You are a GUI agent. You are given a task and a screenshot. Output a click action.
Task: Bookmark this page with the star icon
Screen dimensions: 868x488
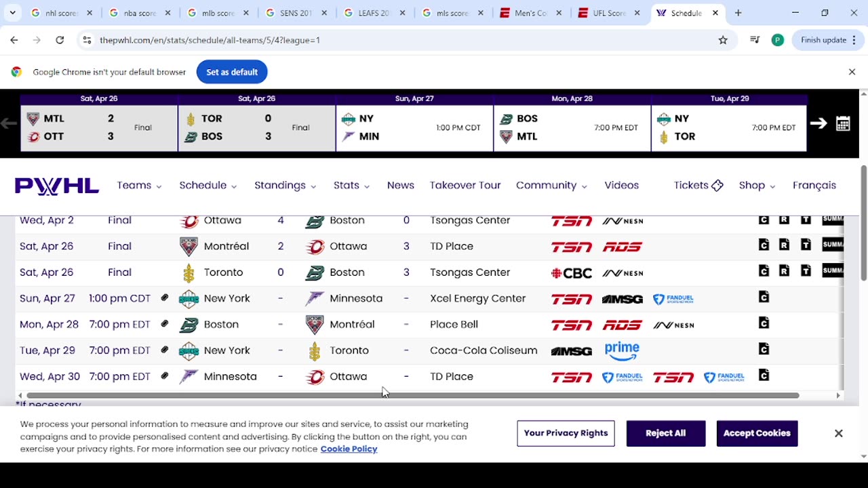tap(723, 40)
